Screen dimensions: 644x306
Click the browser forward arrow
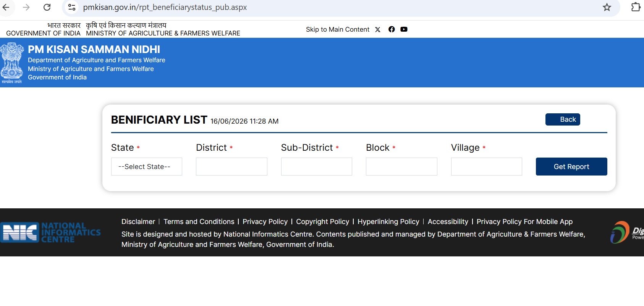coord(26,7)
